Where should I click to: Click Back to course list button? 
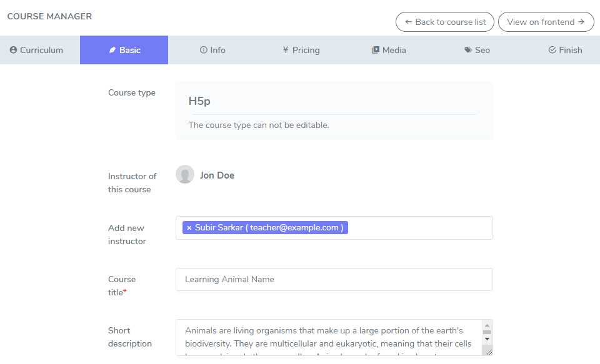pyautogui.click(x=444, y=22)
